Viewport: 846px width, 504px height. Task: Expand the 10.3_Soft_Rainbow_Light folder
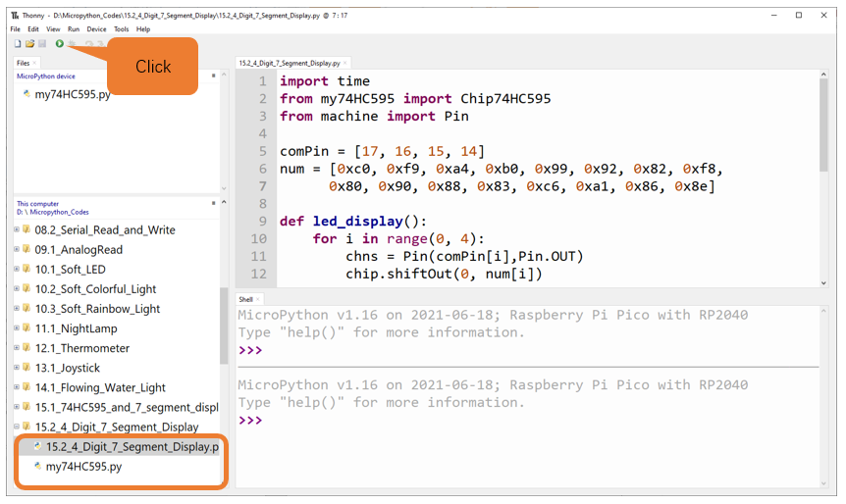(16, 308)
